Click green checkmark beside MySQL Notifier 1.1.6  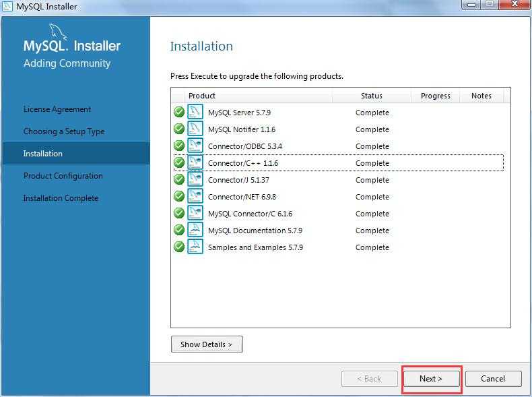coord(179,129)
